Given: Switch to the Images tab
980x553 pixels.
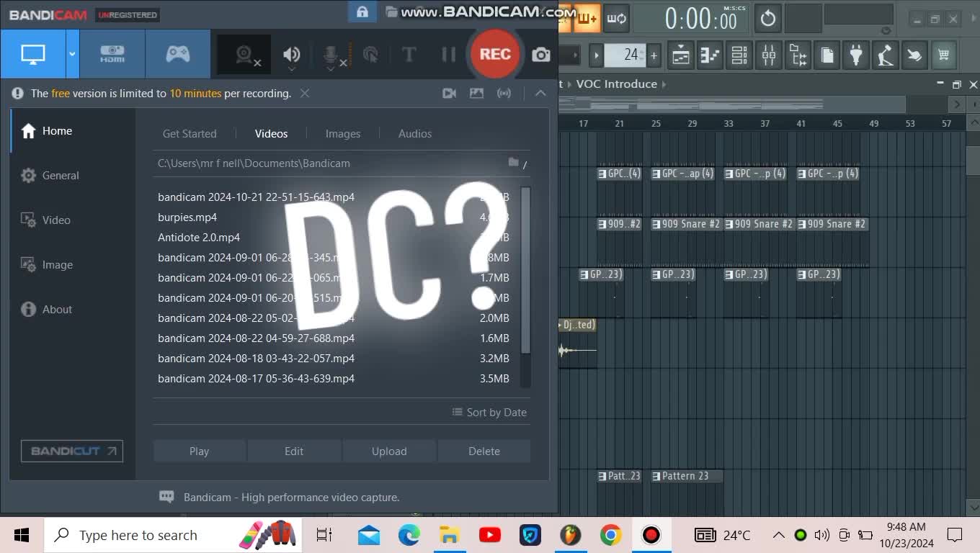Looking at the screenshot, I should tap(343, 134).
